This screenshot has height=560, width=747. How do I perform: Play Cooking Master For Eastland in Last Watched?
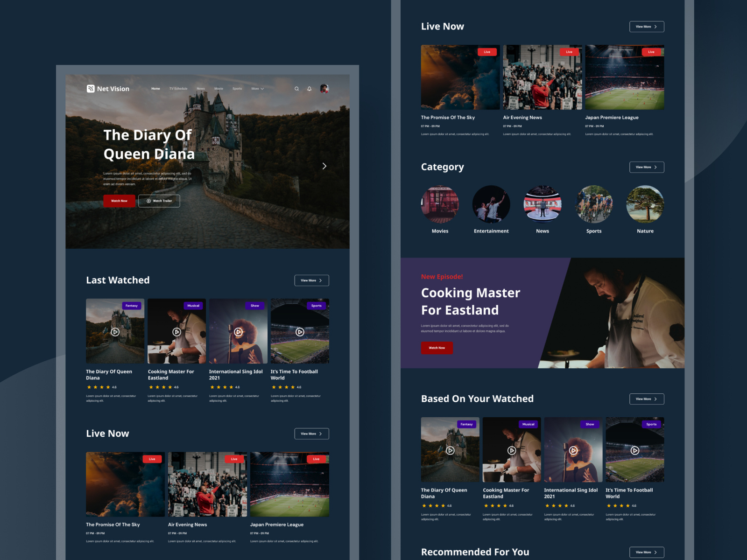click(x=176, y=332)
